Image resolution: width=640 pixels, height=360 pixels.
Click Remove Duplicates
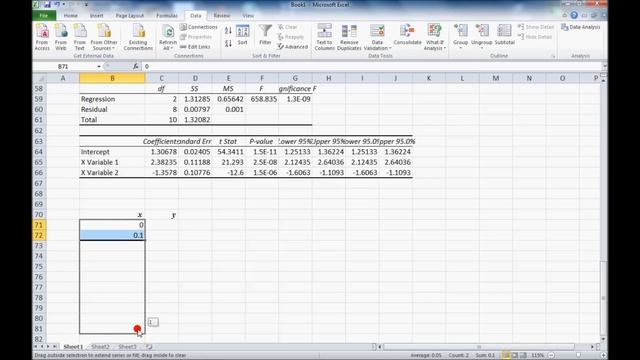[349, 37]
